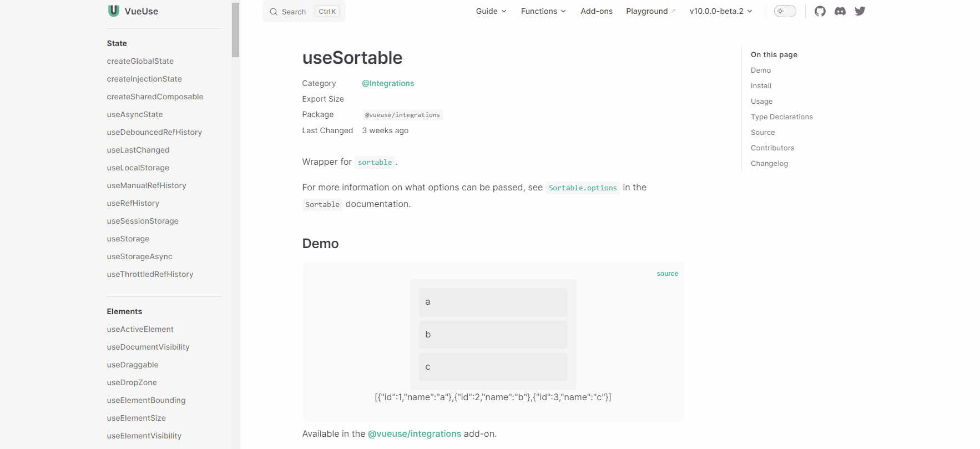Click the @vueuse/integrations package badge

[402, 115]
